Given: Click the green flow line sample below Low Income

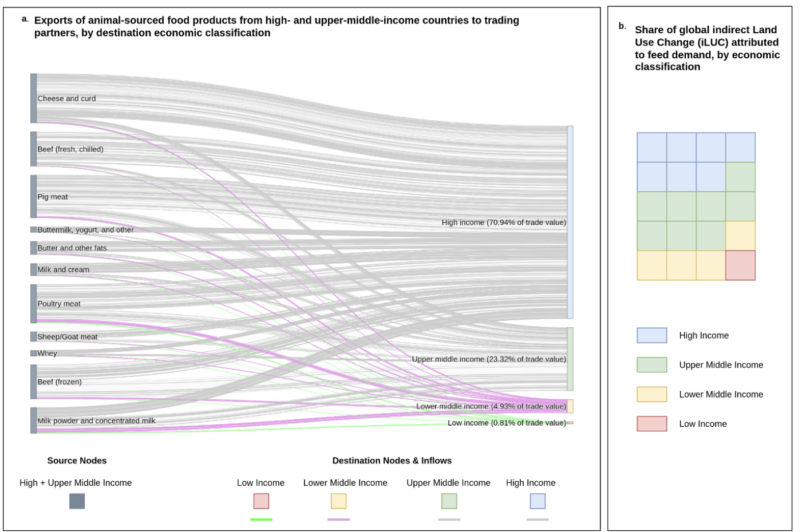Looking at the screenshot, I should coord(261,519).
